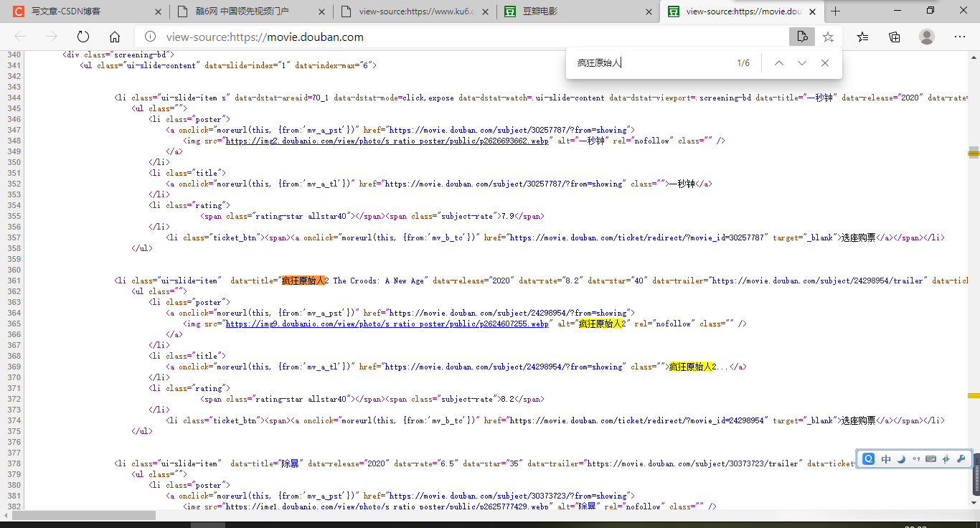Go forward to the next page
Image resolution: width=980 pixels, height=528 pixels.
click(x=52, y=37)
